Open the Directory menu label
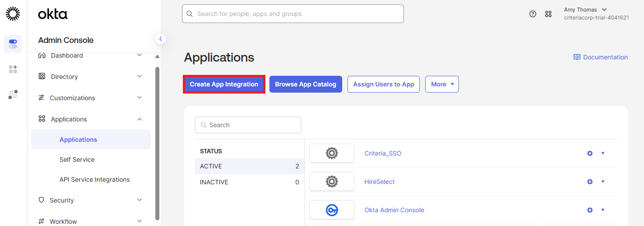 [64, 77]
